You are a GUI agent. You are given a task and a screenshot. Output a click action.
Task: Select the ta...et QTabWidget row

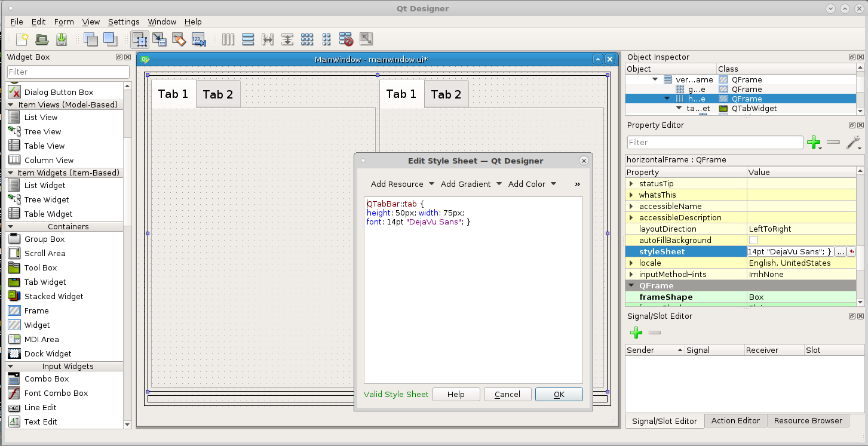pos(740,108)
